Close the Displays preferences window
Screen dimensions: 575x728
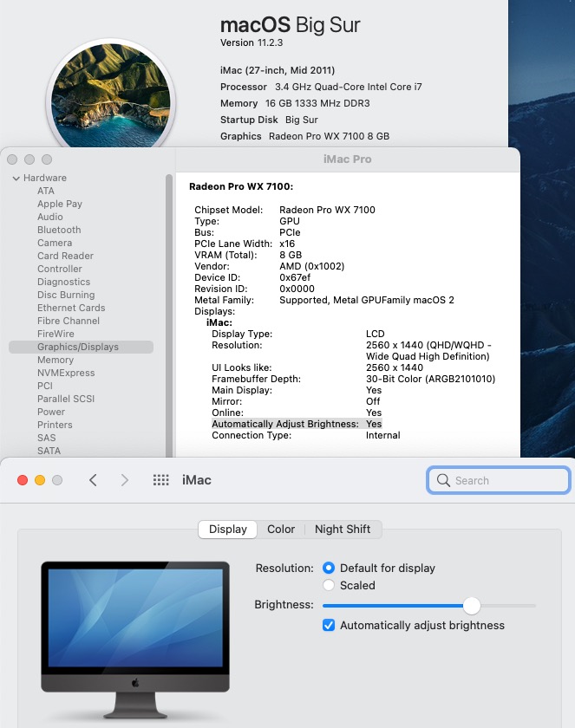point(23,480)
